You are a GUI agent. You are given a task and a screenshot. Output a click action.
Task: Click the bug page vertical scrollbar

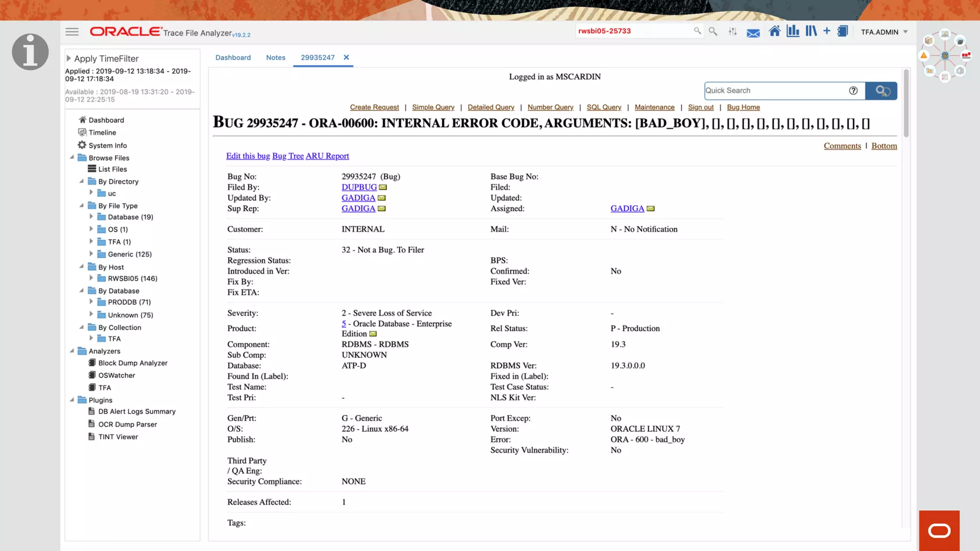tap(906, 103)
